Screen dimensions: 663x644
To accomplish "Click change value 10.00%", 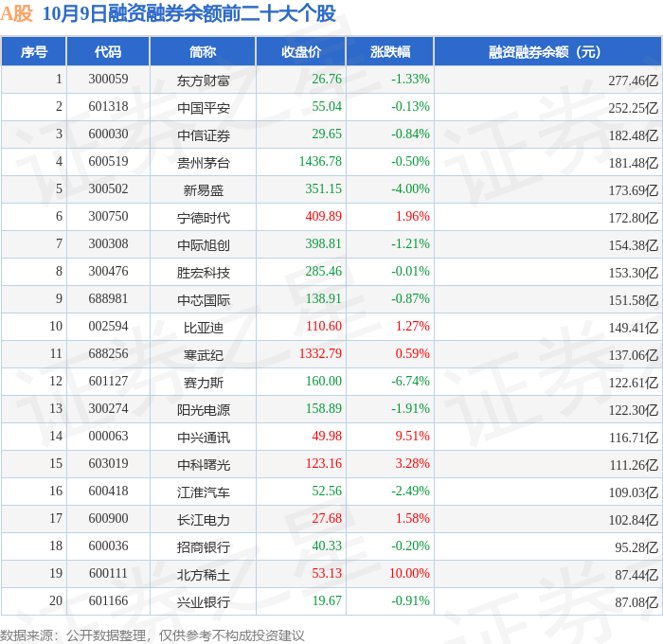I will coord(409,574).
